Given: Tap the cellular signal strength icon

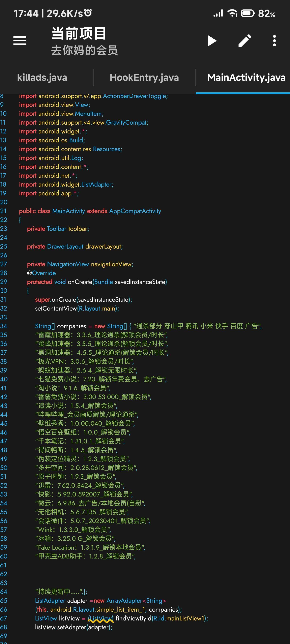Looking at the screenshot, I should point(218,13).
